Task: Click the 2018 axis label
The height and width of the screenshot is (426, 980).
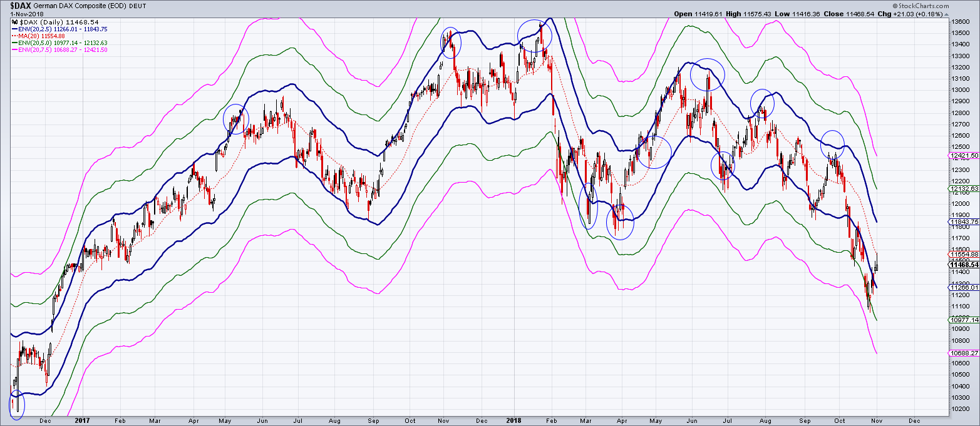Action: tap(513, 422)
